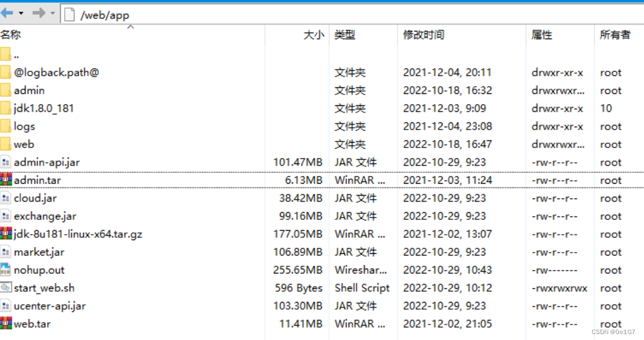This screenshot has width=644, height=340.
Task: Click the jdk-8u181-linux-x64.tar.gz archive icon
Action: 6,234
